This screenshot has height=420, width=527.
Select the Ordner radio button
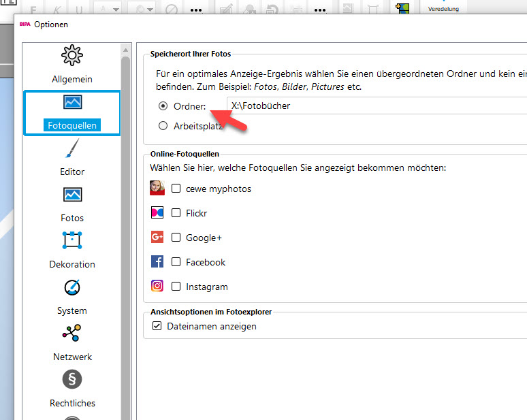[x=163, y=106]
